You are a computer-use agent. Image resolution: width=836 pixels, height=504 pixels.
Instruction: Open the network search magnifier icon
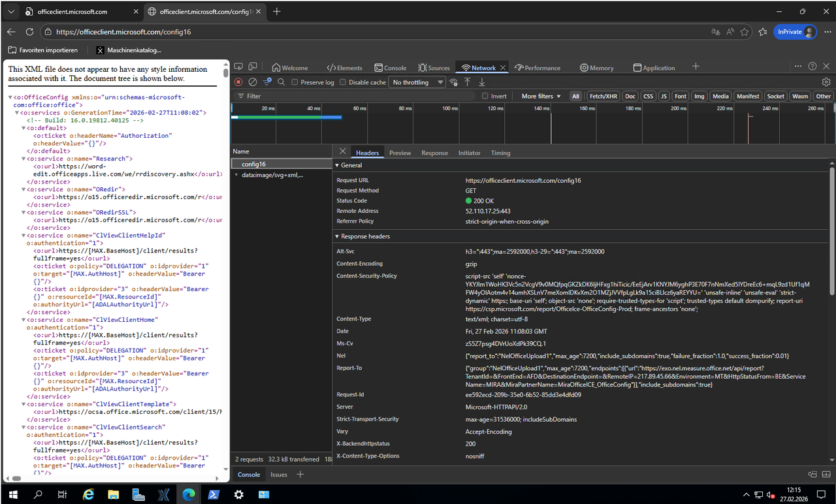[x=281, y=82]
